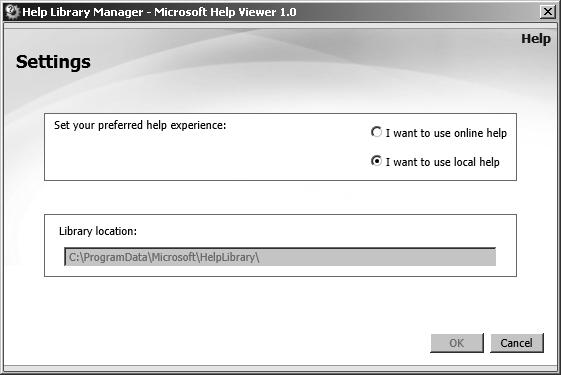Select the local help radio button
This screenshot has width=561, height=375.
tap(376, 161)
